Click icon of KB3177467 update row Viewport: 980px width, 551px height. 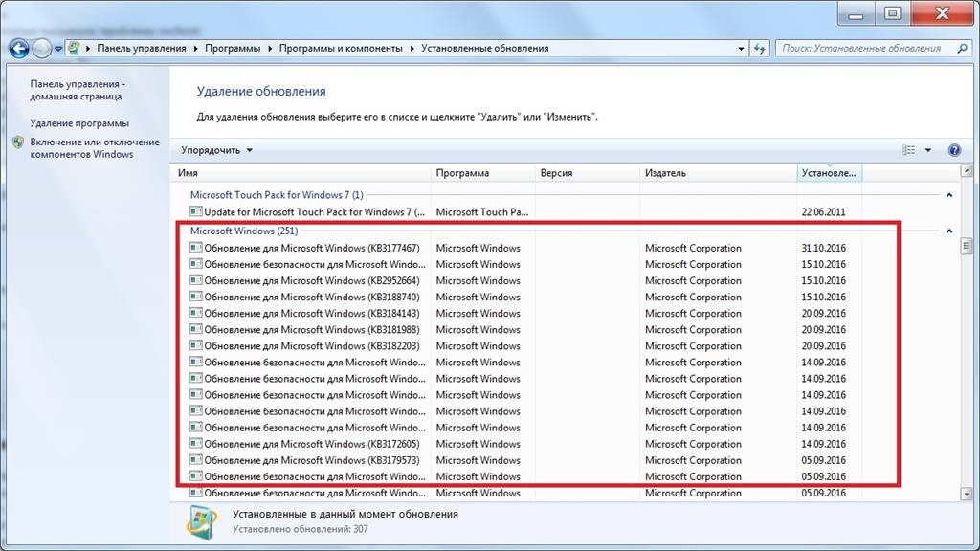(195, 248)
